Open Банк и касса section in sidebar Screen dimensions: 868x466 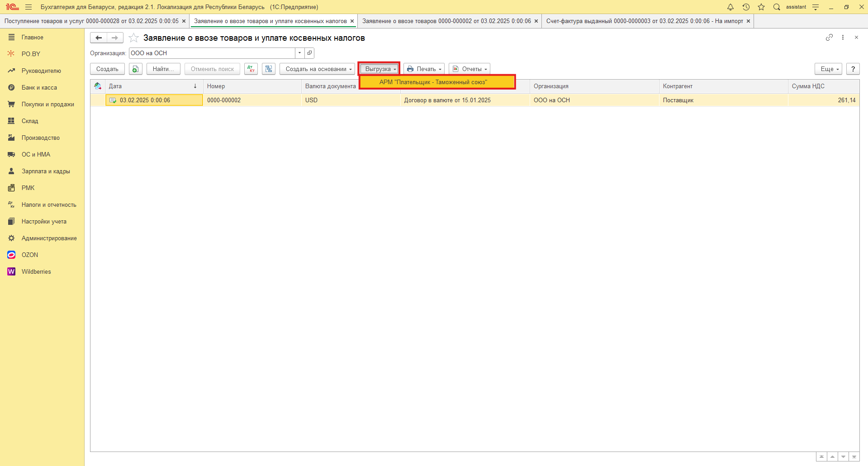tap(39, 87)
